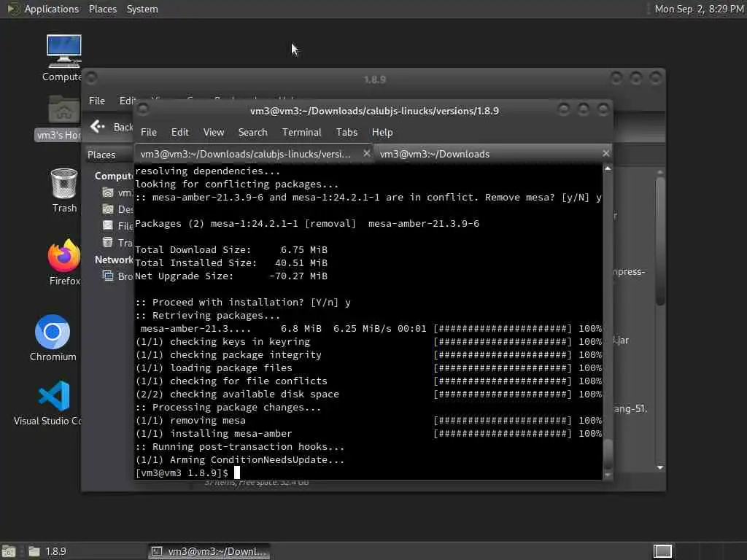Open the terminal Edit menu
747x560 pixels.
[179, 133]
